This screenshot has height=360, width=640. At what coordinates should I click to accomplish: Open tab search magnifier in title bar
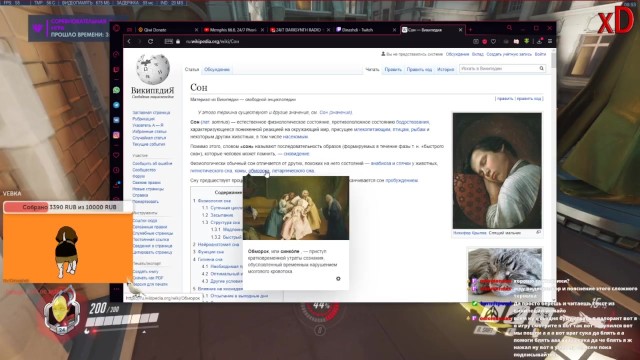tap(509, 28)
